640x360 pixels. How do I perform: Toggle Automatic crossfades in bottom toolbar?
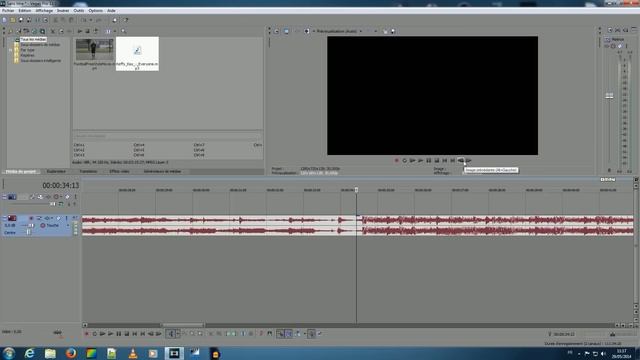(x=289, y=334)
